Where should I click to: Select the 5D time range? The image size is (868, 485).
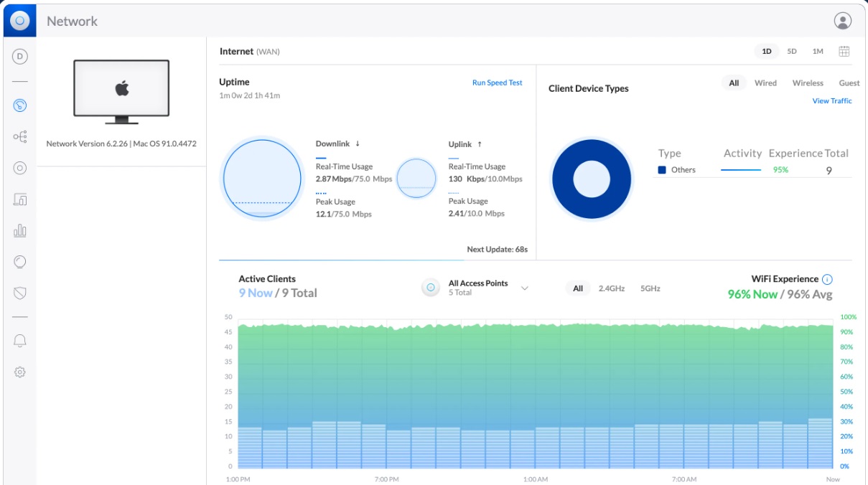coord(792,52)
